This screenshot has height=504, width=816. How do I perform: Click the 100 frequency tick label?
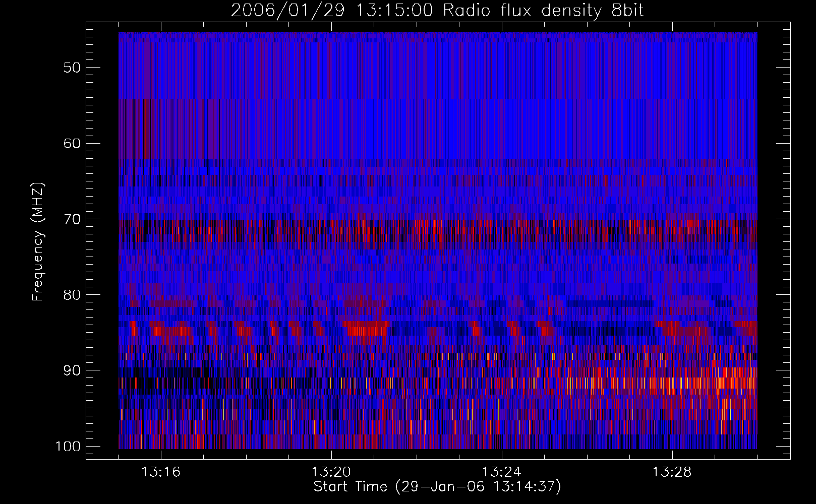68,447
